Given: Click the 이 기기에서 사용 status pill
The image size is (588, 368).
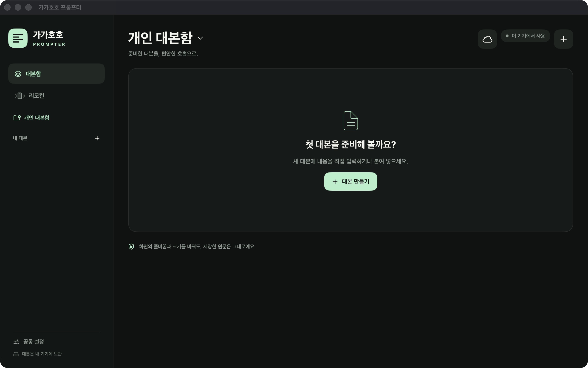Looking at the screenshot, I should [x=525, y=36].
